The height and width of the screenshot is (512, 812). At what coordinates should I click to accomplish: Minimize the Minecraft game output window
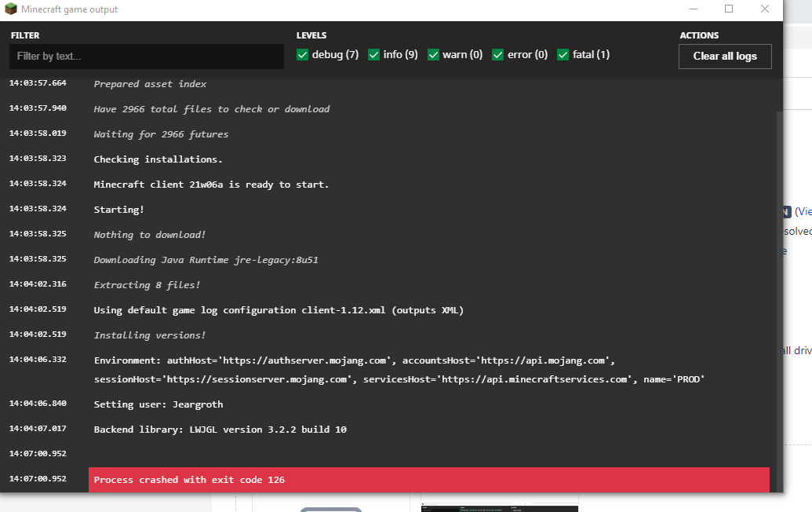694,9
